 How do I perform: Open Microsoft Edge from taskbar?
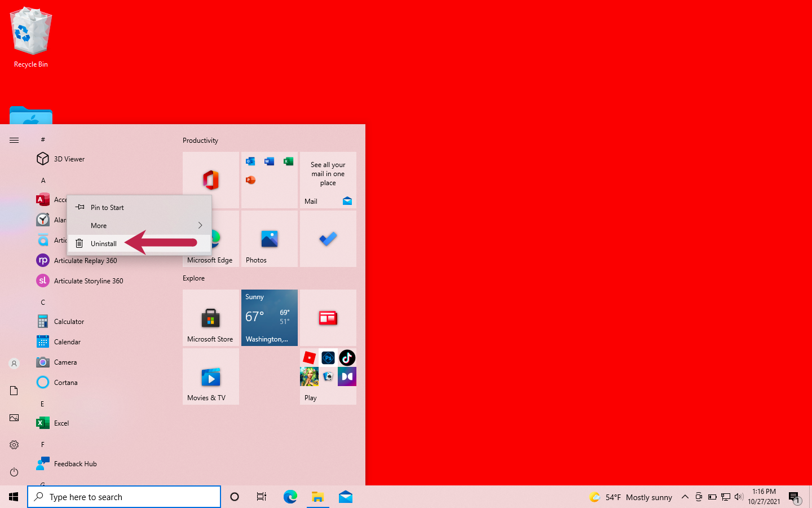290,497
